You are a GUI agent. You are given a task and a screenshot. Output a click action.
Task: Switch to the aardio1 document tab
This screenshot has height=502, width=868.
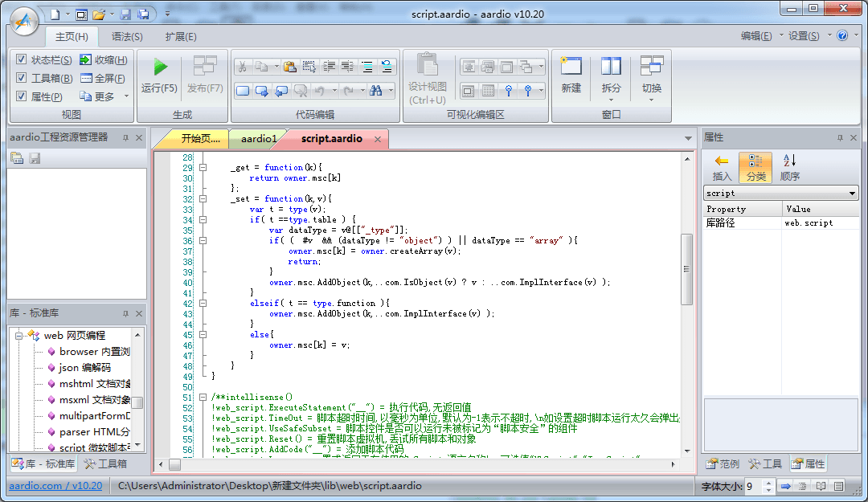click(258, 139)
